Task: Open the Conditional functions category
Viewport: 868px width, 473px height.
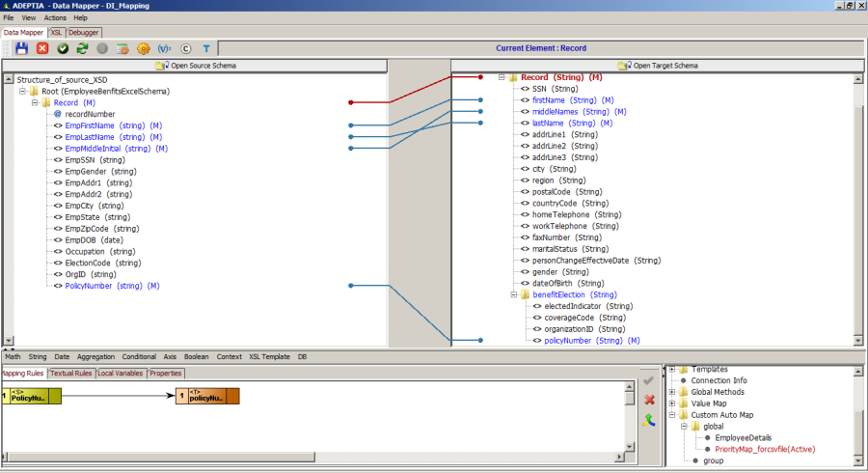Action: (x=139, y=357)
